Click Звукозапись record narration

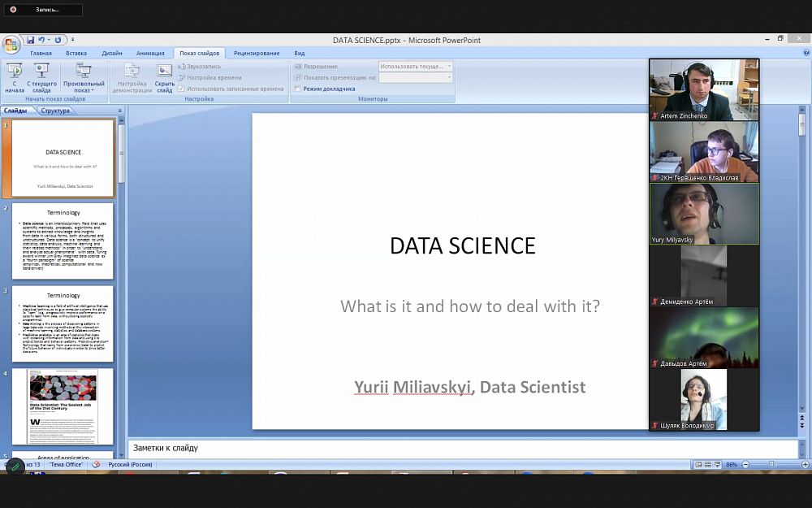click(200, 67)
